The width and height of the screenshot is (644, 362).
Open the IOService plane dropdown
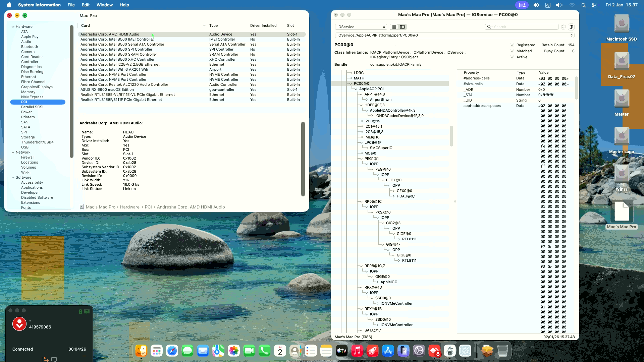point(361,27)
